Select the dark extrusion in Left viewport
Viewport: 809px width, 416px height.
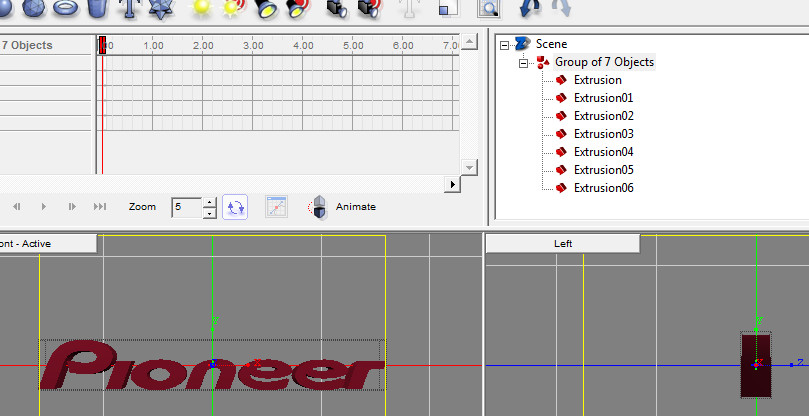tap(756, 365)
